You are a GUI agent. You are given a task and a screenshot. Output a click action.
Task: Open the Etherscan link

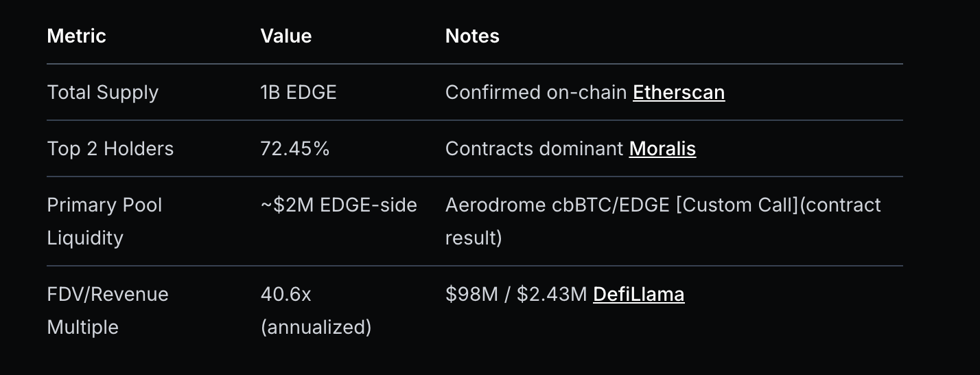click(x=678, y=92)
